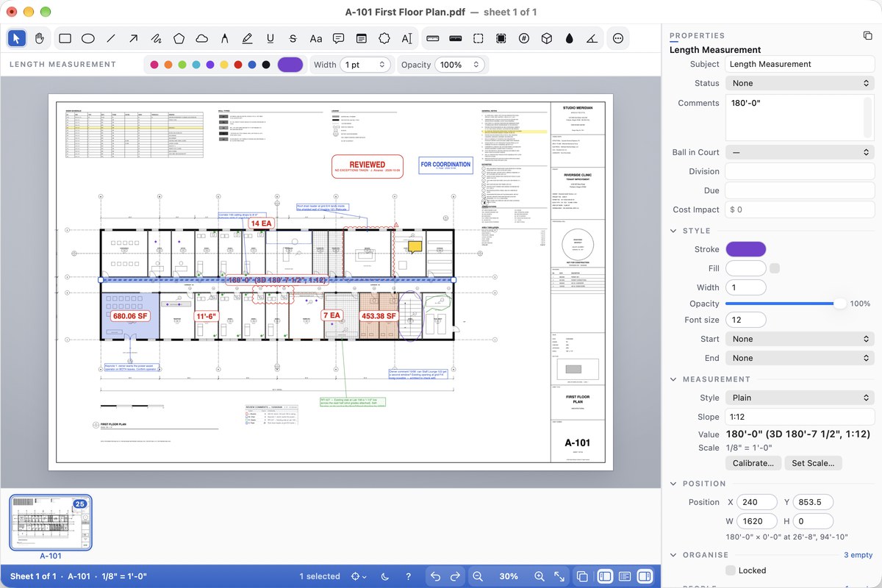Viewport: 882px width, 588px height.
Task: Pick the green color dot
Action: (182, 65)
